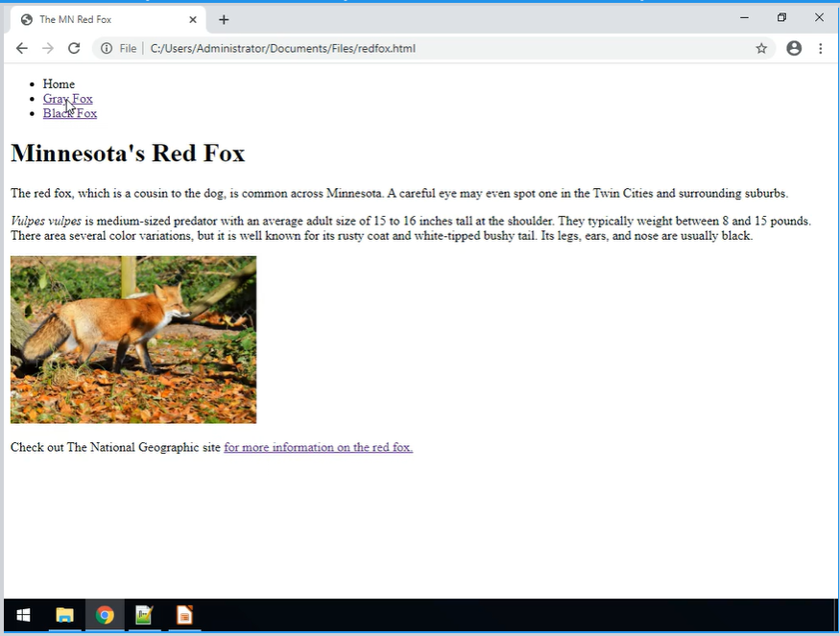Open the Windows Start menu

(24, 616)
